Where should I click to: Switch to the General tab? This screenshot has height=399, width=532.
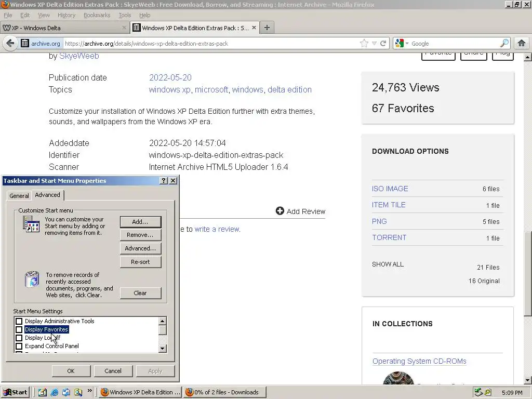point(19,196)
